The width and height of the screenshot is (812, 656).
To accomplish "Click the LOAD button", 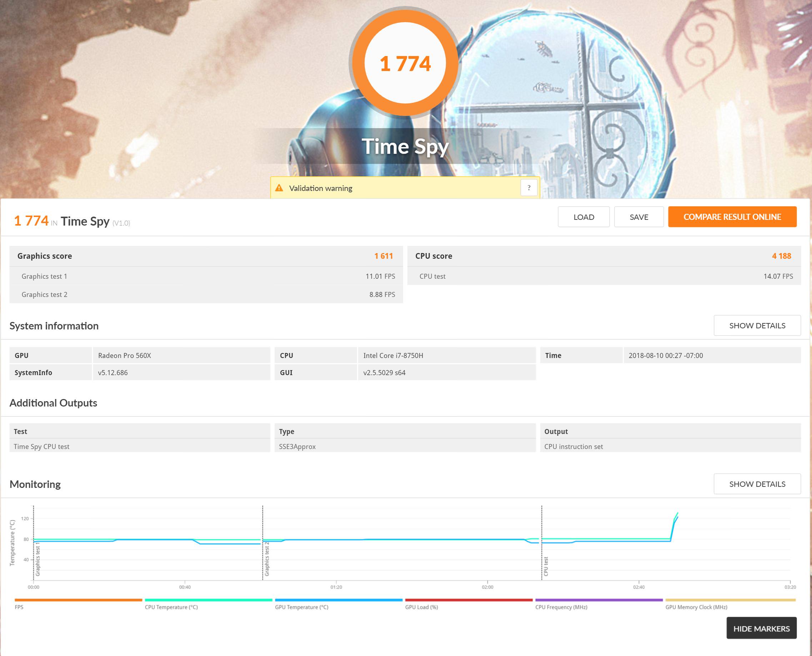I will (583, 217).
